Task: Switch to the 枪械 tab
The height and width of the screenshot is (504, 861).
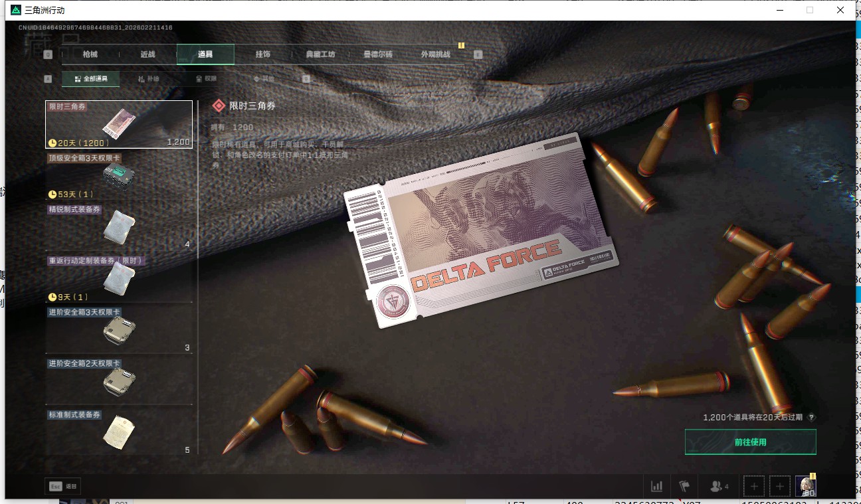Action: coord(90,54)
